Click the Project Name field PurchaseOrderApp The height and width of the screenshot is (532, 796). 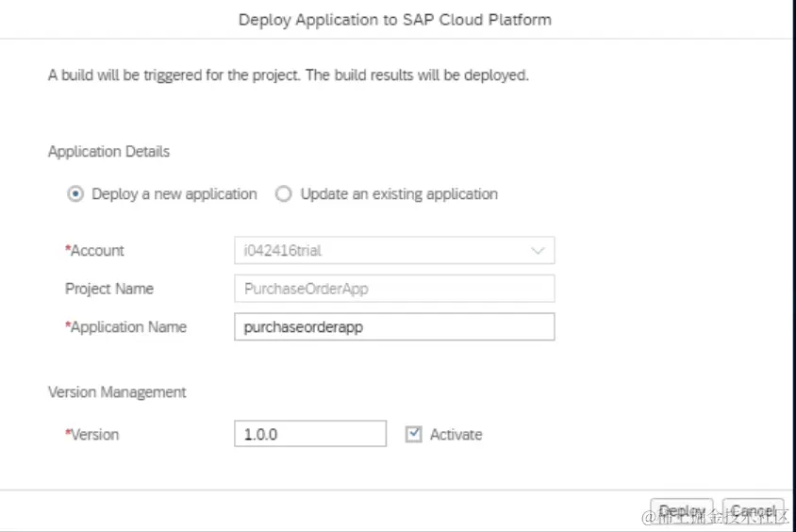click(x=394, y=289)
